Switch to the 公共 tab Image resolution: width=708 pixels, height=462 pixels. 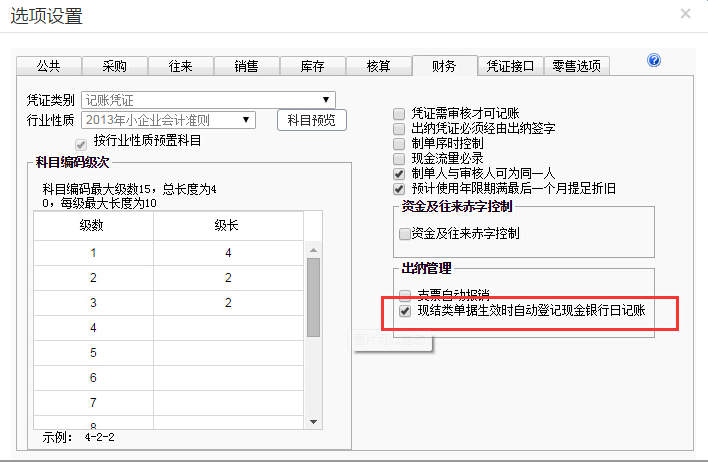click(x=49, y=67)
